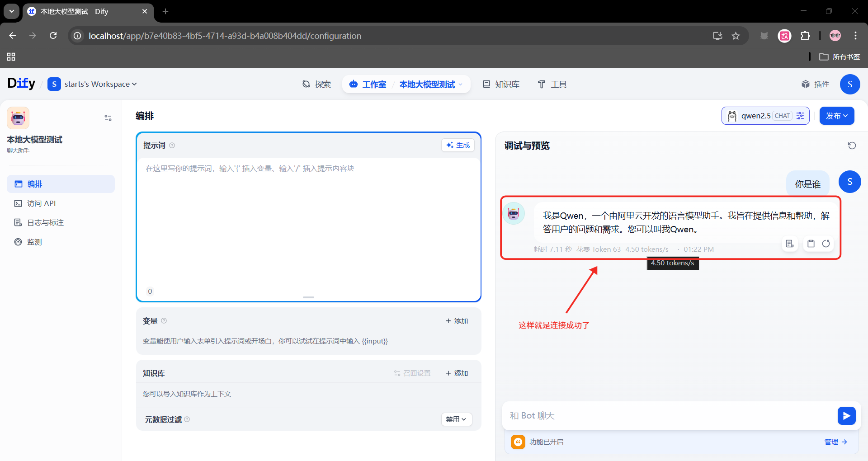Add a variable with 添加
Screen dimensions: 868x461
pyautogui.click(x=457, y=321)
